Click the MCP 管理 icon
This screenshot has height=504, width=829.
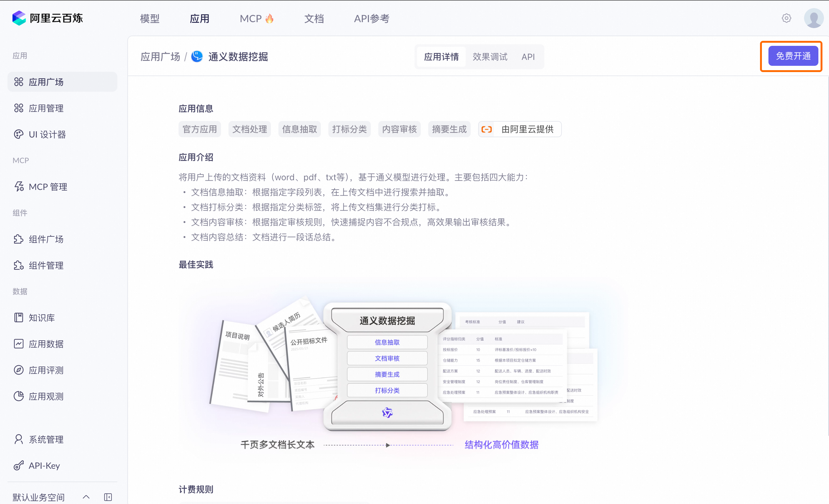(x=19, y=187)
